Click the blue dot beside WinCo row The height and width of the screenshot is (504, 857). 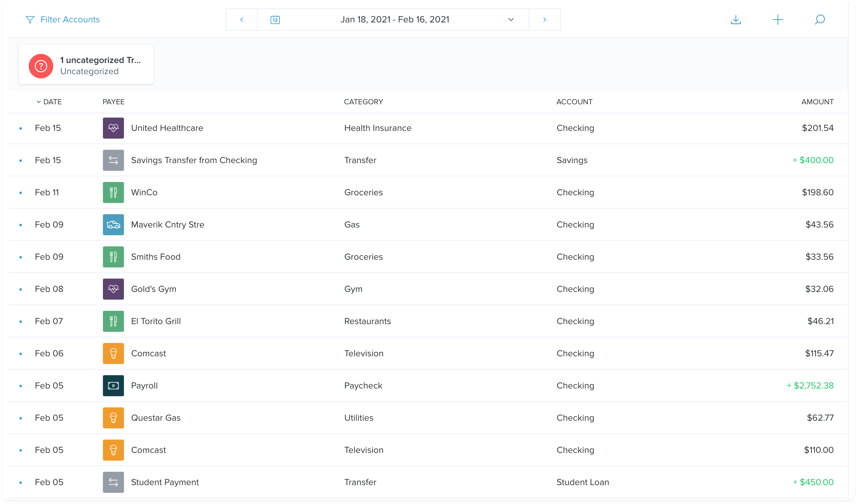point(21,193)
